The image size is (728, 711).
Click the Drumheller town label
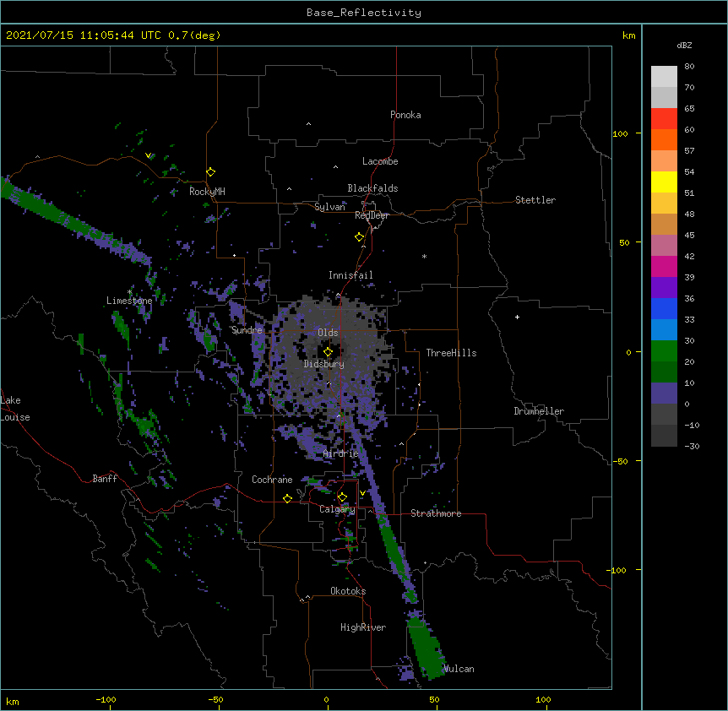(x=539, y=411)
